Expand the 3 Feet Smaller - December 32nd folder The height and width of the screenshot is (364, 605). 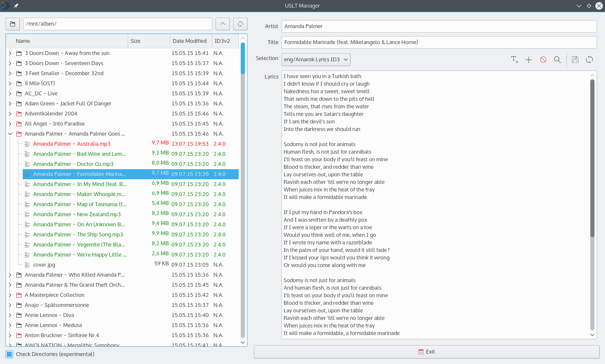point(10,73)
